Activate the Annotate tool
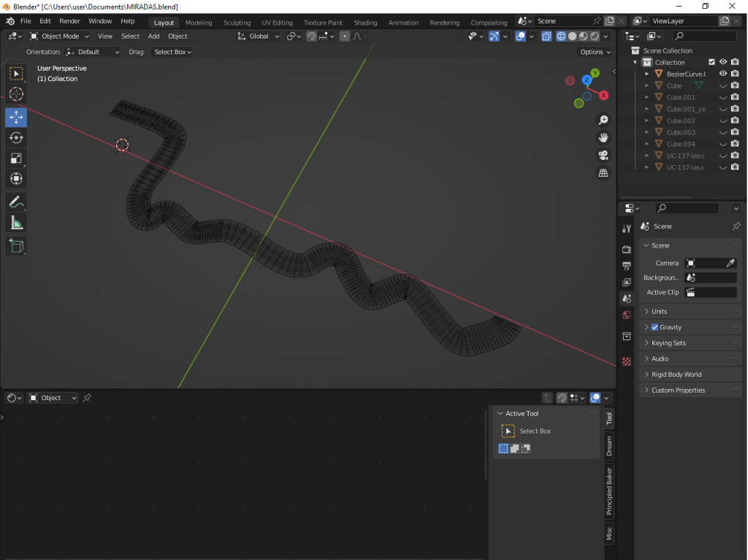Viewport: 748px width, 560px height. 16,202
